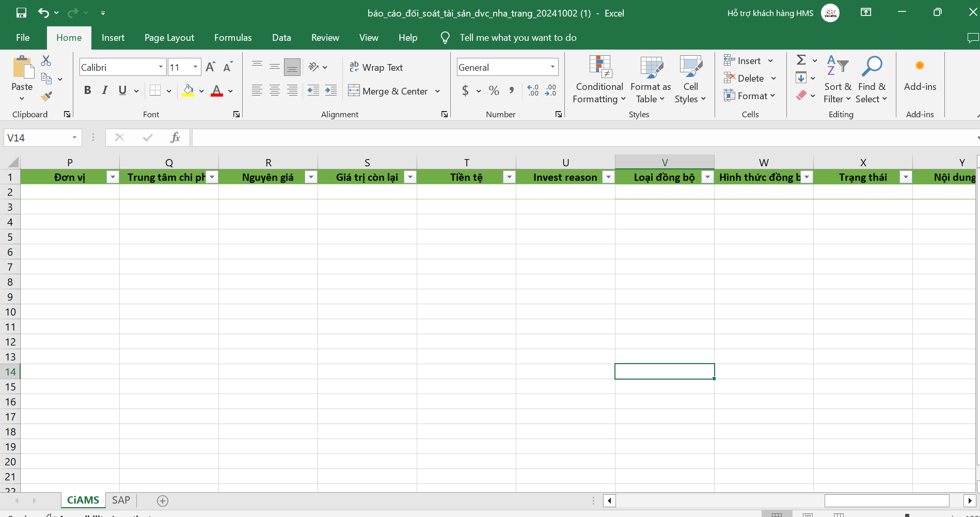The width and height of the screenshot is (980, 517).
Task: Click the Format Painter brush icon
Action: (x=46, y=96)
